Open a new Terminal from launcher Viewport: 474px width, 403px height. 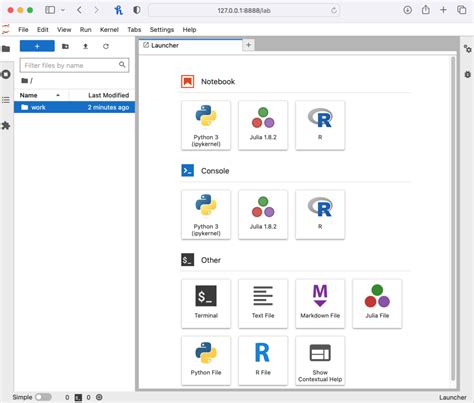pyautogui.click(x=206, y=304)
